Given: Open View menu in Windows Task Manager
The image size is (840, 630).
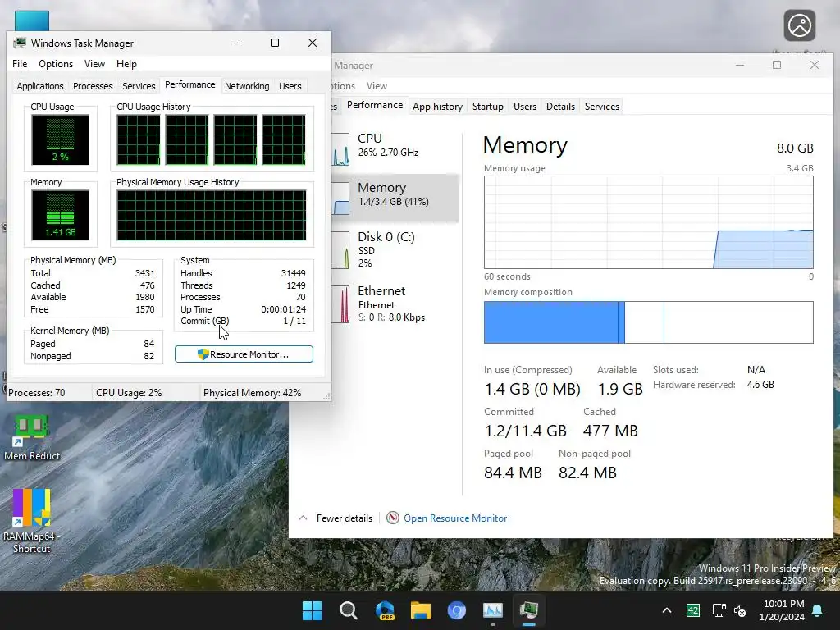Looking at the screenshot, I should coord(94,64).
